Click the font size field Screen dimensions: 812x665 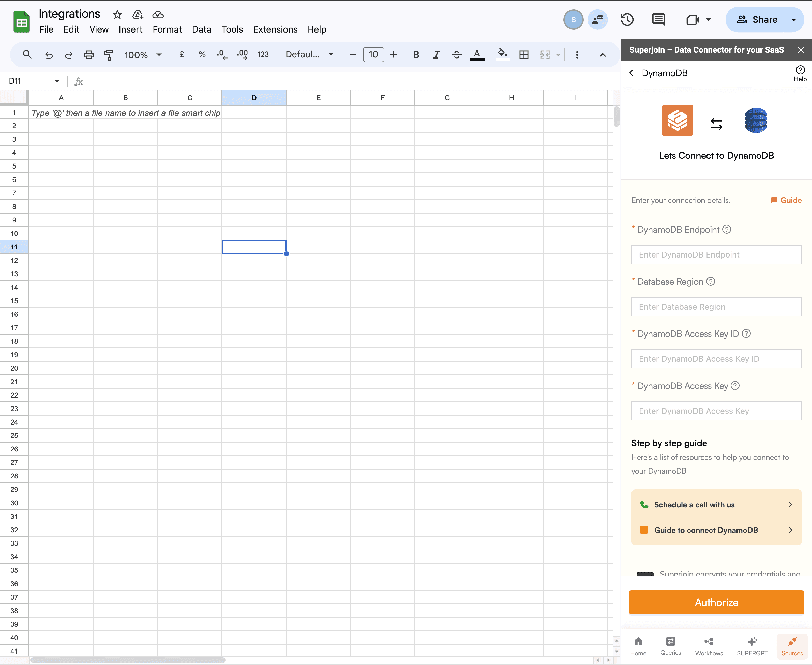click(373, 54)
